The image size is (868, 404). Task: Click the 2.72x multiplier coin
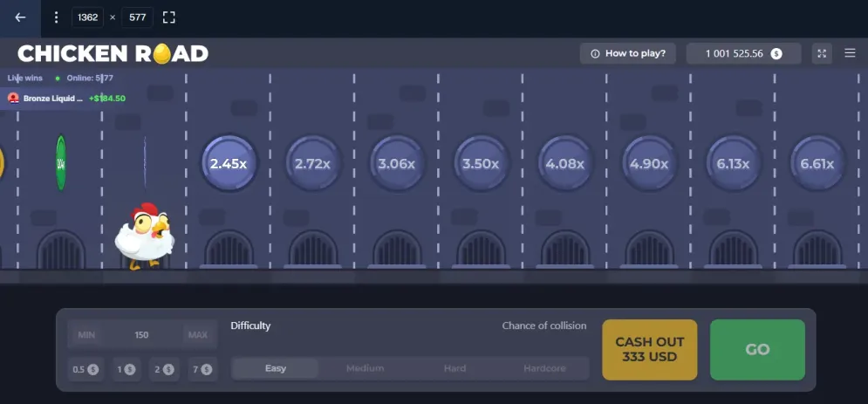click(x=313, y=163)
